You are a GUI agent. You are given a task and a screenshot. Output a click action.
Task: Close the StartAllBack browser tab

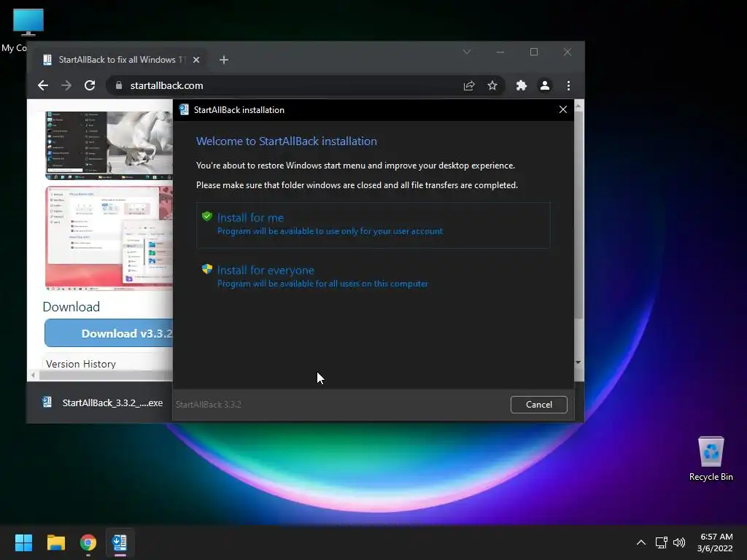click(x=196, y=60)
